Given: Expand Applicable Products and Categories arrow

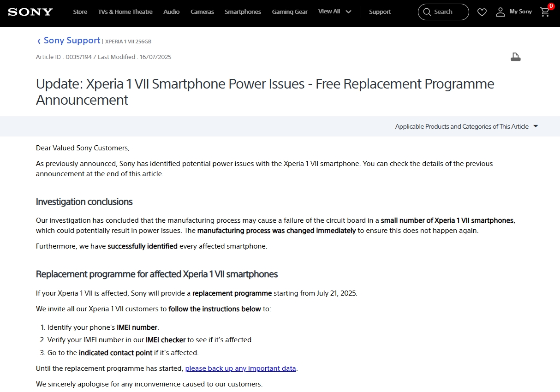Looking at the screenshot, I should coord(536,126).
